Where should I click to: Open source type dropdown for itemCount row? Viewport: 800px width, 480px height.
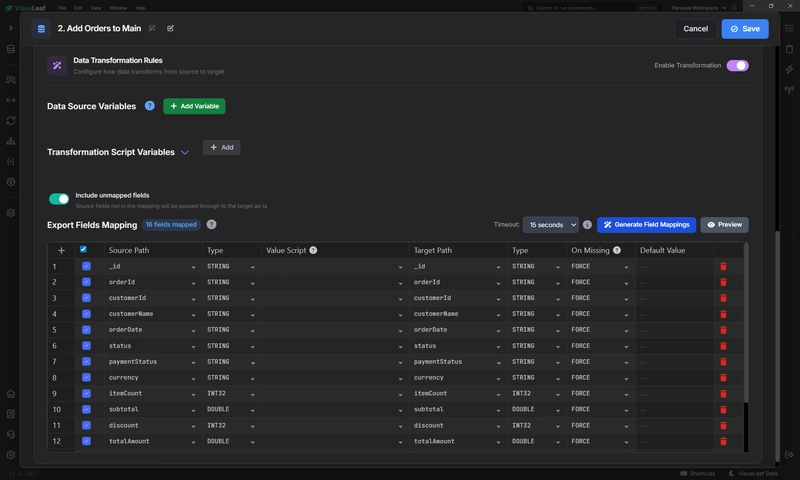[253, 394]
